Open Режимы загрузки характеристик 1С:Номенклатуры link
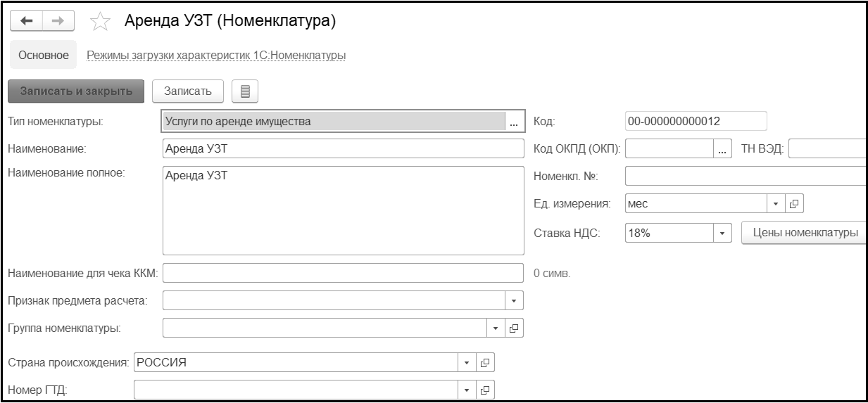Viewport: 868px width, 403px height. [x=215, y=55]
